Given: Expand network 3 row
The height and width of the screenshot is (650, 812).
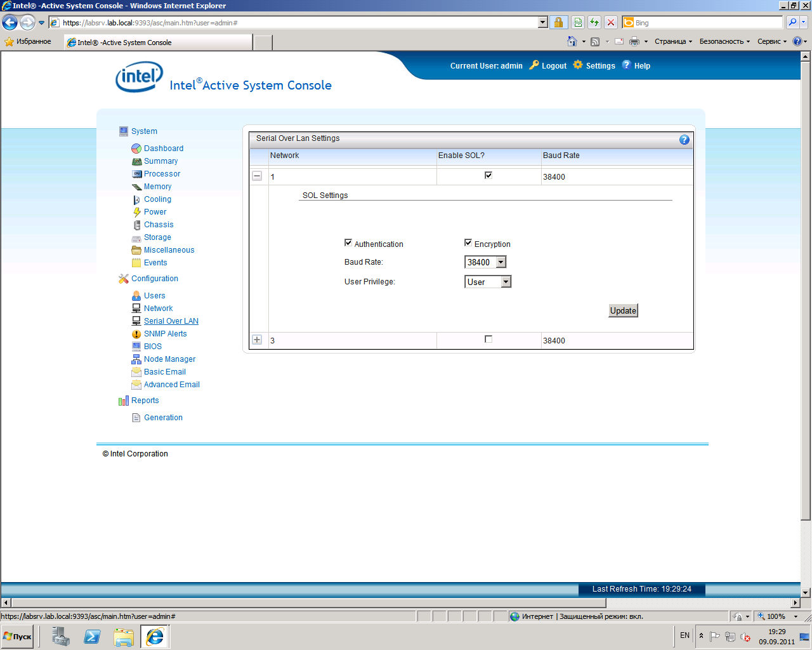Looking at the screenshot, I should coord(257,340).
